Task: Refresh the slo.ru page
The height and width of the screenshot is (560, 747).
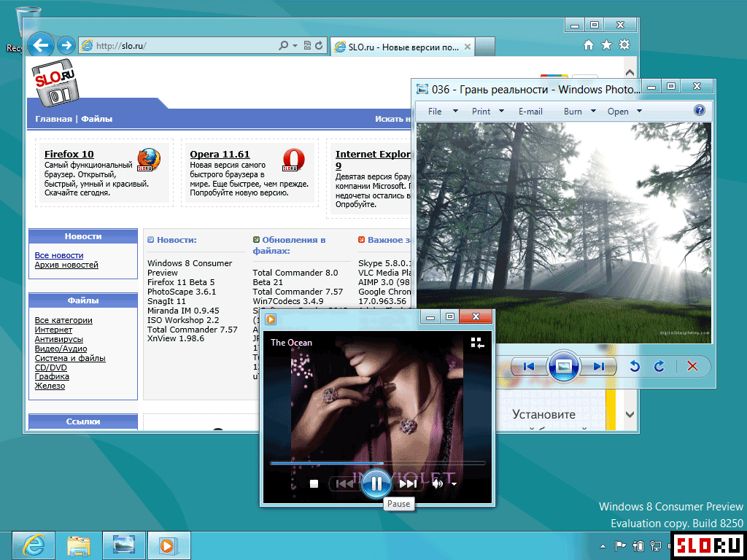Action: (319, 45)
